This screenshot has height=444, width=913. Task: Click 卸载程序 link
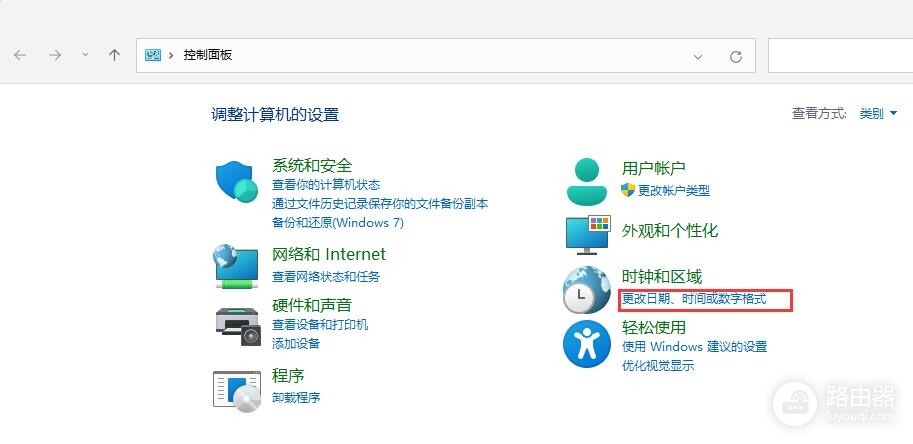pyautogui.click(x=296, y=397)
